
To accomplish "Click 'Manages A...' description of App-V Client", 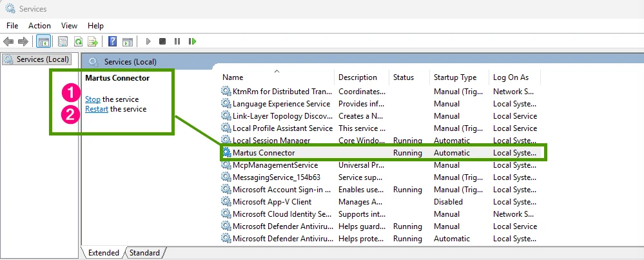I will (x=362, y=202).
